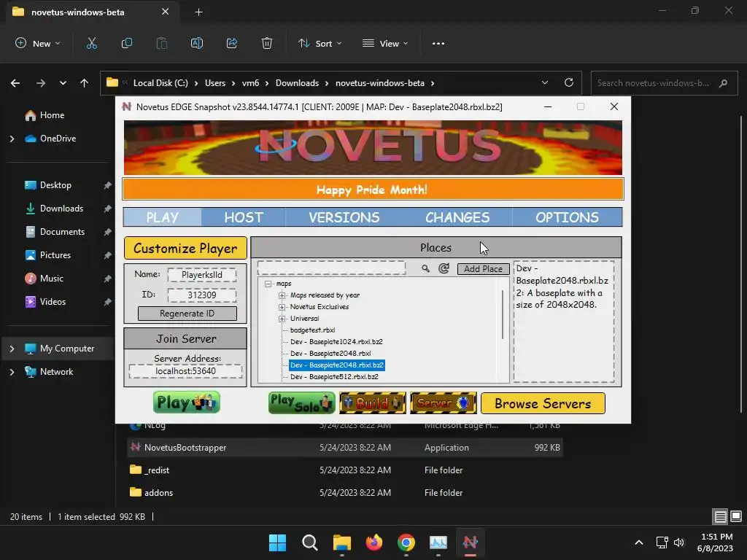Refresh the places list with reload icon
The height and width of the screenshot is (560, 747).
point(444,268)
